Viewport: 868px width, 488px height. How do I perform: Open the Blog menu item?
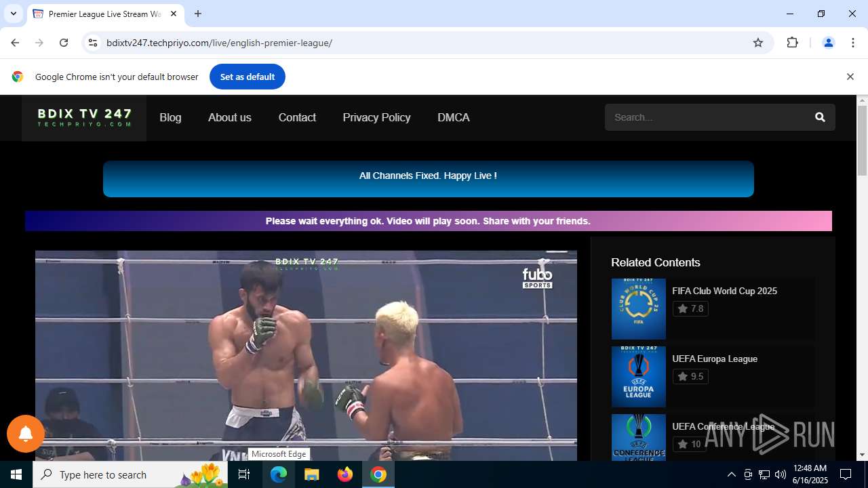pos(170,117)
